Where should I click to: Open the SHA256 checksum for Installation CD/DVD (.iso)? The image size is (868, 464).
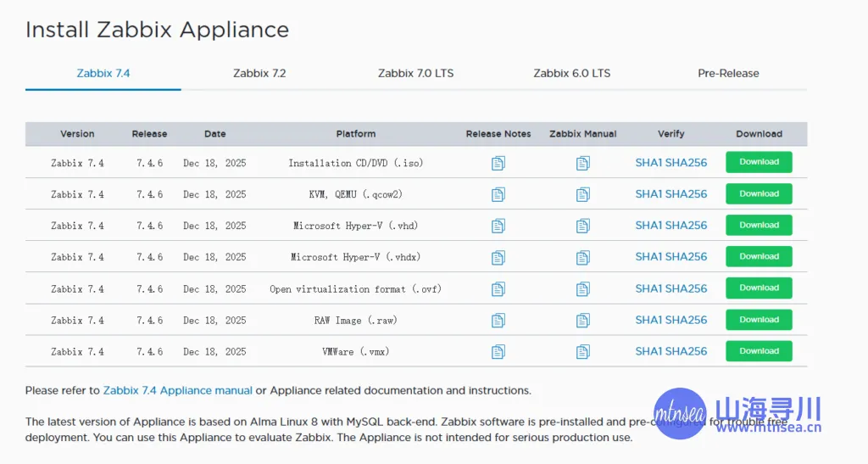(687, 163)
